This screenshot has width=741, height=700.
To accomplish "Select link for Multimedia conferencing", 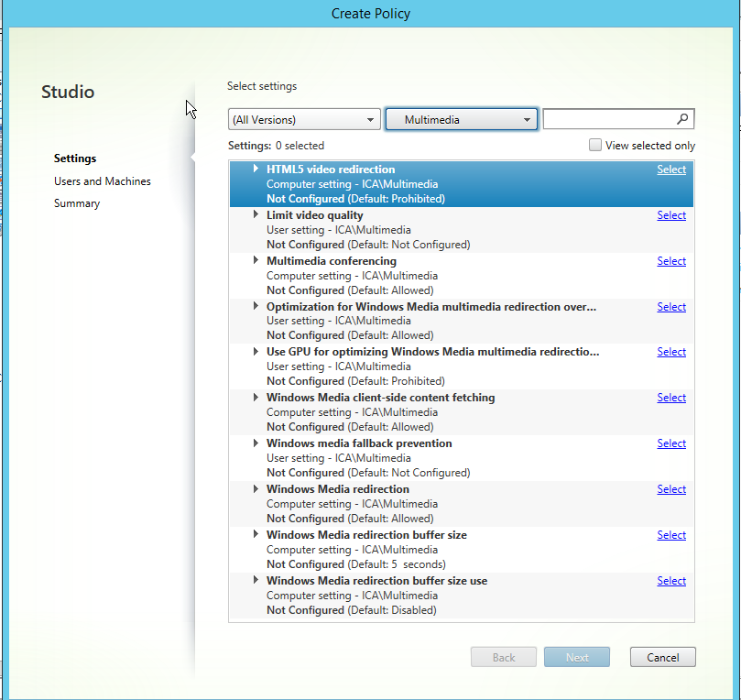I will (x=671, y=261).
